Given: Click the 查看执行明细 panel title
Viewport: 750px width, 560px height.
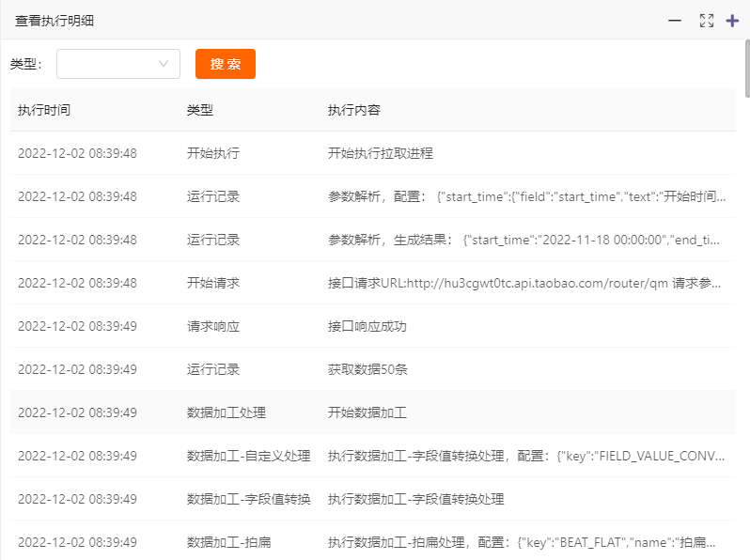Looking at the screenshot, I should point(55,21).
